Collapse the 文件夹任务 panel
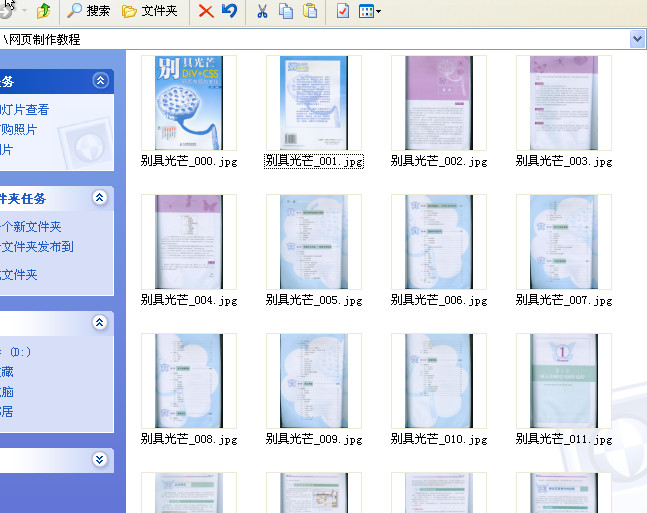Viewport: 647px width, 513px height. click(100, 197)
